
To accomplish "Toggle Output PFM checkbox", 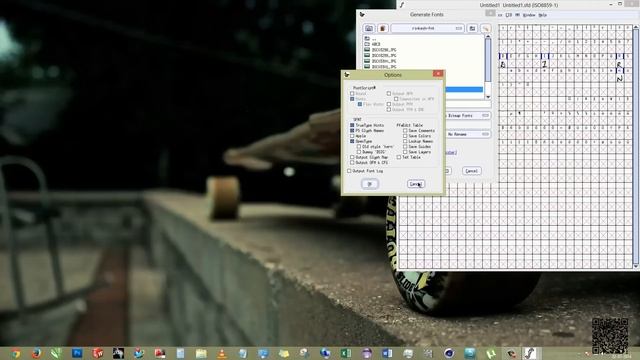I will (389, 104).
